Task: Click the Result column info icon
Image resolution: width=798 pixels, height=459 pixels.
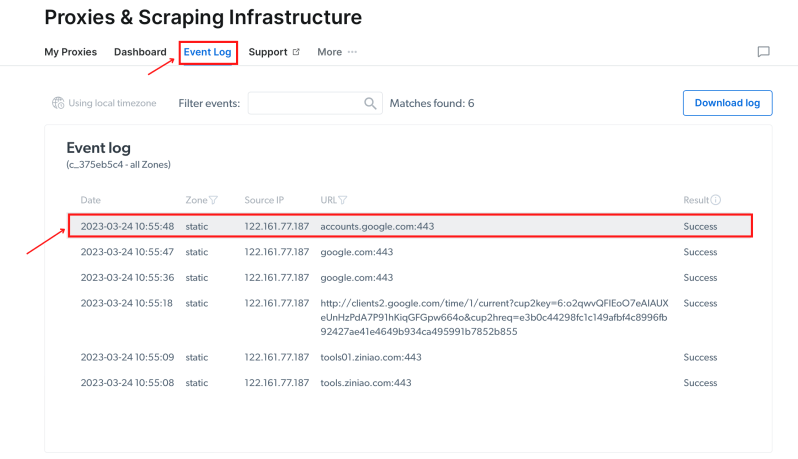Action: [x=716, y=200]
